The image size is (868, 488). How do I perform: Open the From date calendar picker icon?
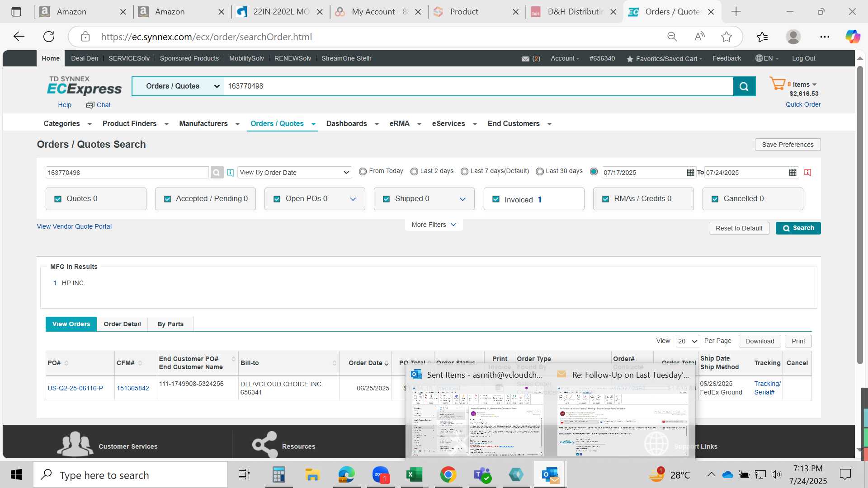(x=690, y=173)
